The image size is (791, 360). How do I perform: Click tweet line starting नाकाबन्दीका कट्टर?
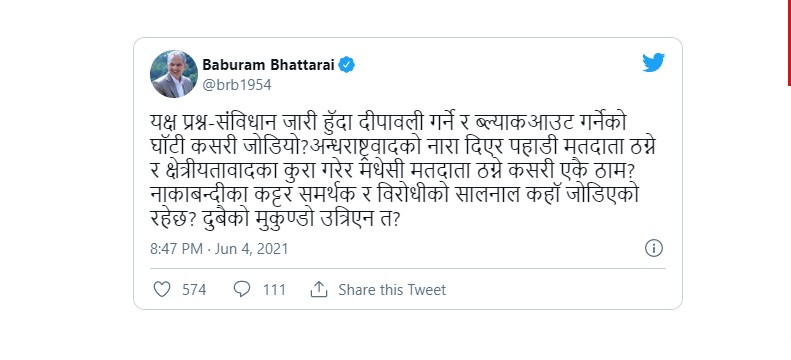coord(394,195)
